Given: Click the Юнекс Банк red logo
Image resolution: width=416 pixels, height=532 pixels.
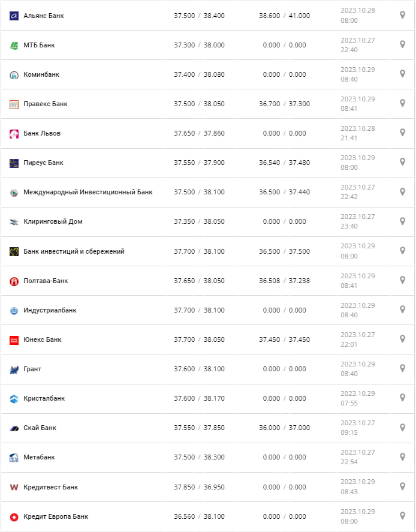Looking at the screenshot, I should coord(14,340).
